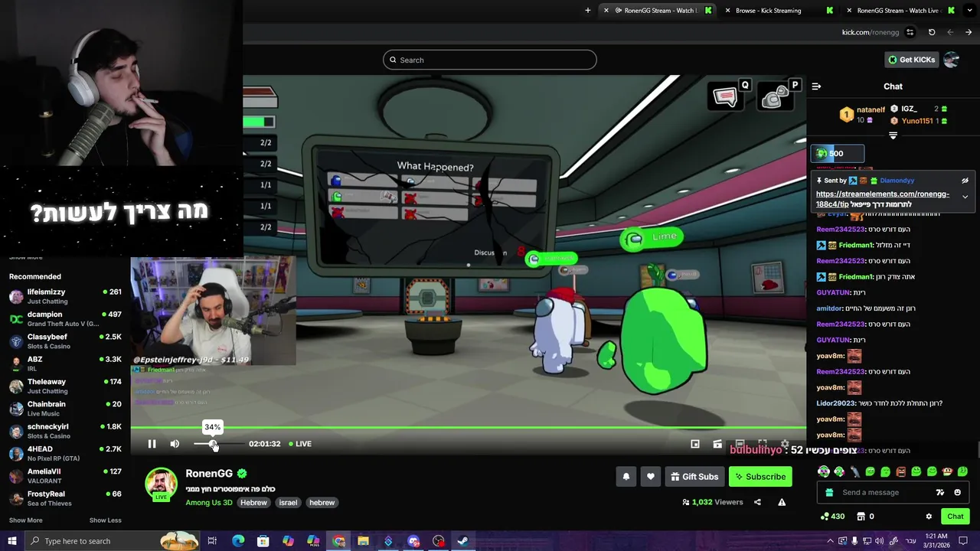
Task: Open gift icon in message box
Action: tap(829, 492)
